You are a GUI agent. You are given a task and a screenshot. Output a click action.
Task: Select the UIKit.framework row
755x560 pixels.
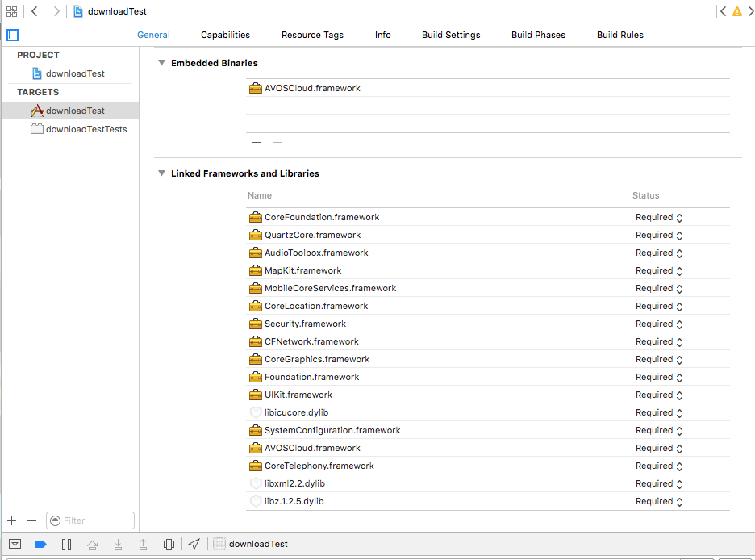[488, 395]
